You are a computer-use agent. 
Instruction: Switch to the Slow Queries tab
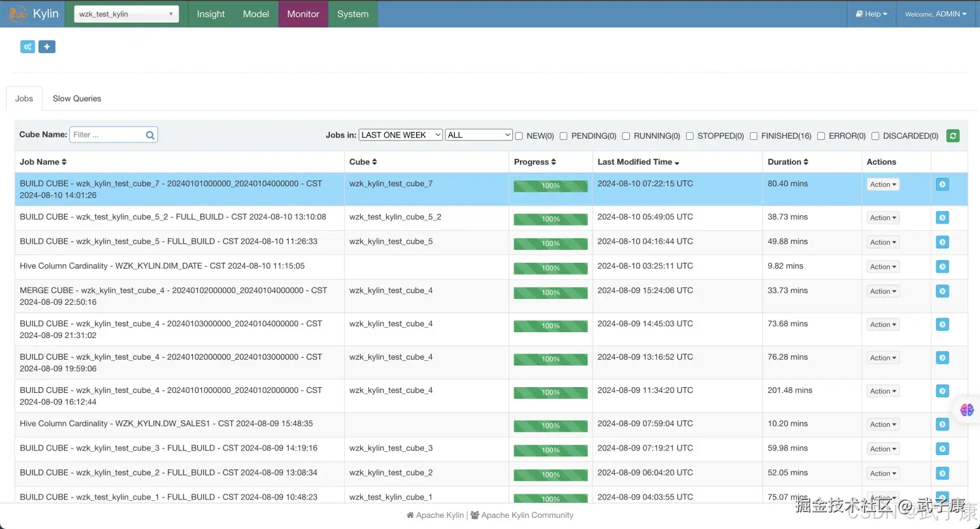tap(77, 99)
